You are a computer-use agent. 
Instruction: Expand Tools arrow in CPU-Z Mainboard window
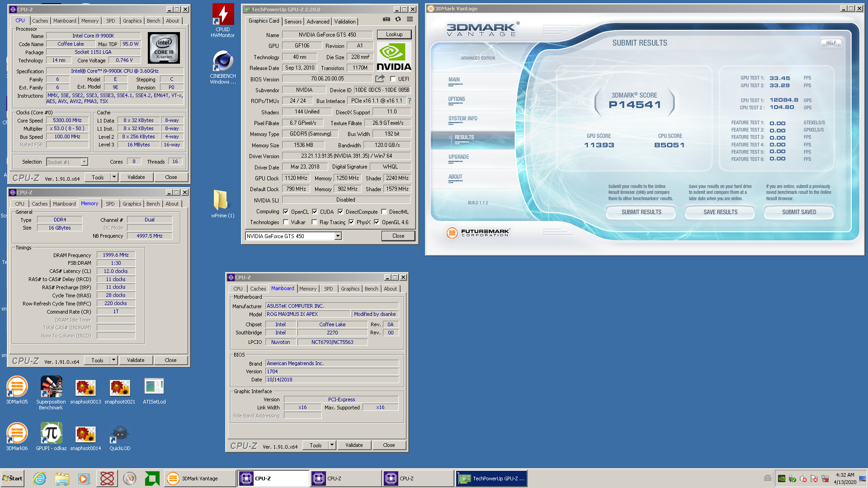[332, 445]
